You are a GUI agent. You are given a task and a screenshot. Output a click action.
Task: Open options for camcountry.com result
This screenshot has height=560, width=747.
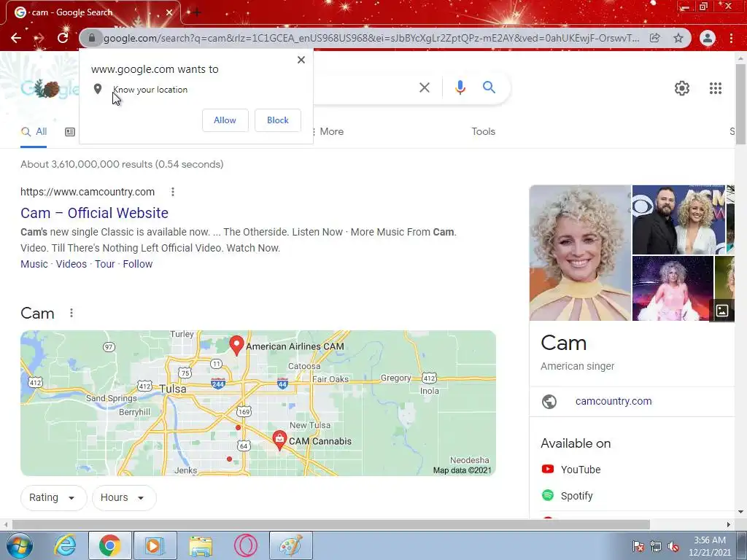(x=173, y=192)
